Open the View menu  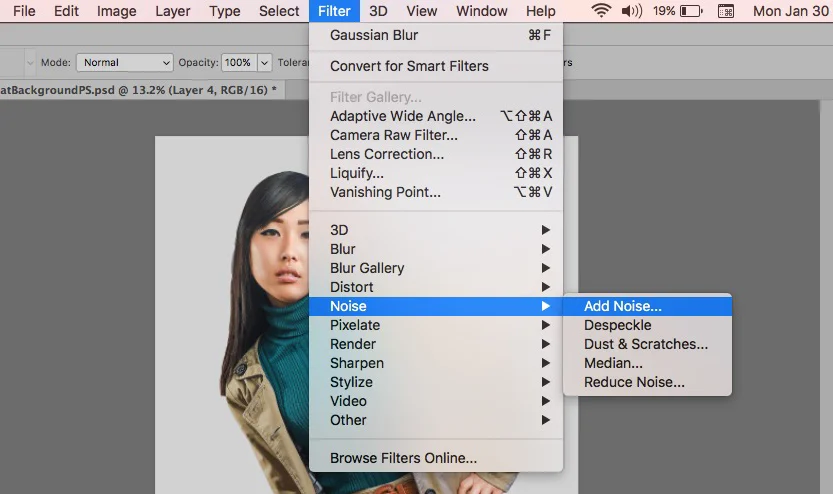(421, 11)
